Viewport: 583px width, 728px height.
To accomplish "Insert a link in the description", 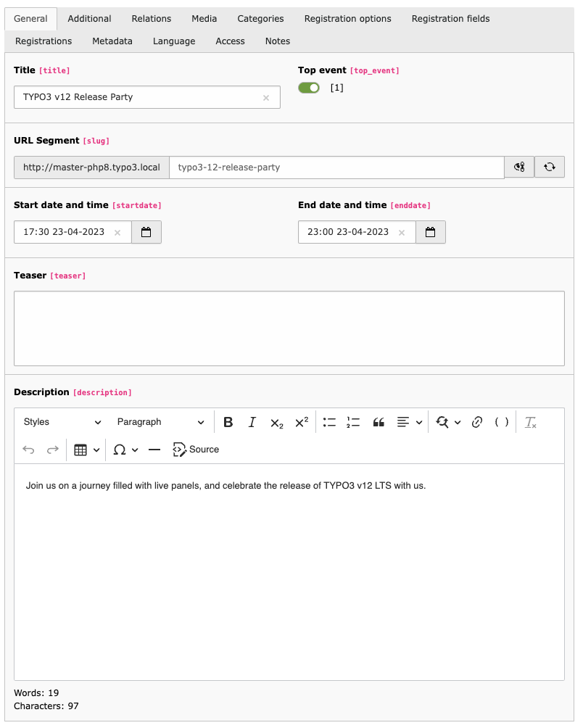I will 477,422.
